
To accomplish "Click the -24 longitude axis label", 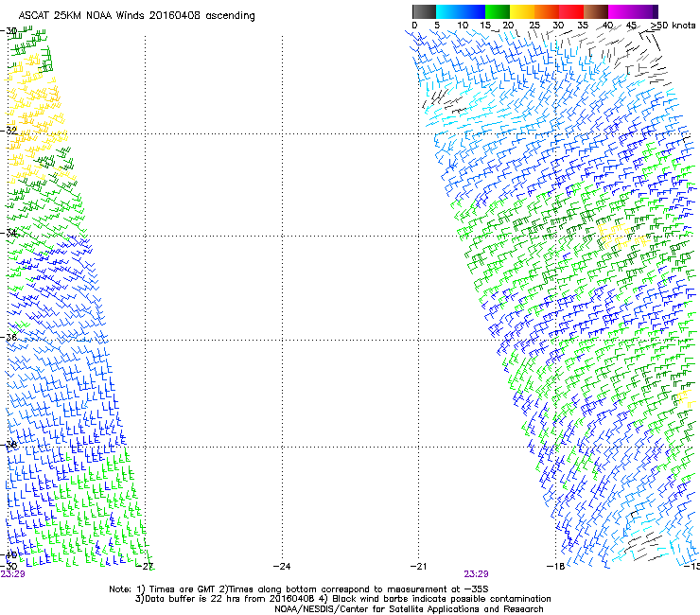I will [x=282, y=567].
